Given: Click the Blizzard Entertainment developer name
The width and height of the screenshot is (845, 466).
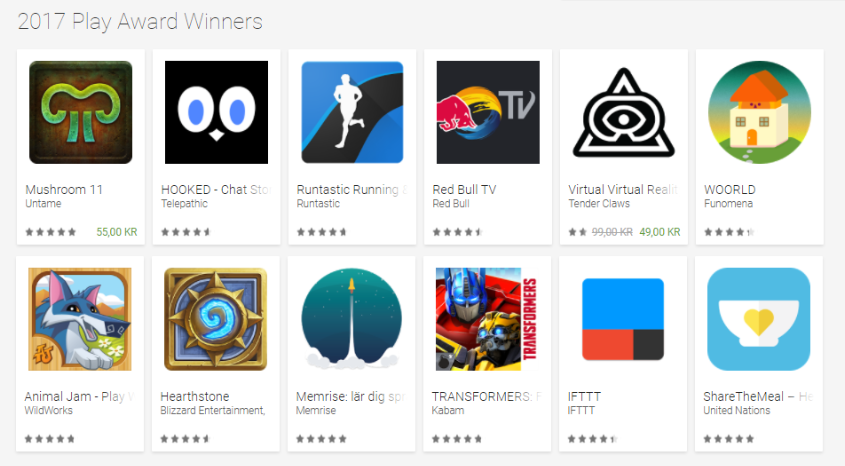Looking at the screenshot, I should [213, 411].
